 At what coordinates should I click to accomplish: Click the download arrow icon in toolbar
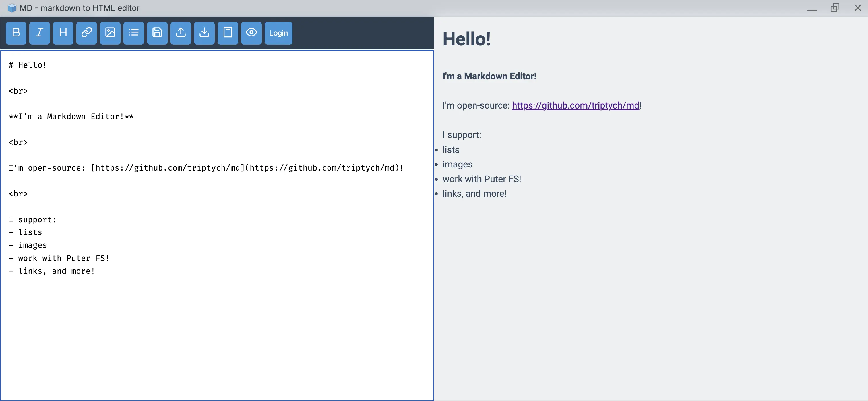[204, 33]
